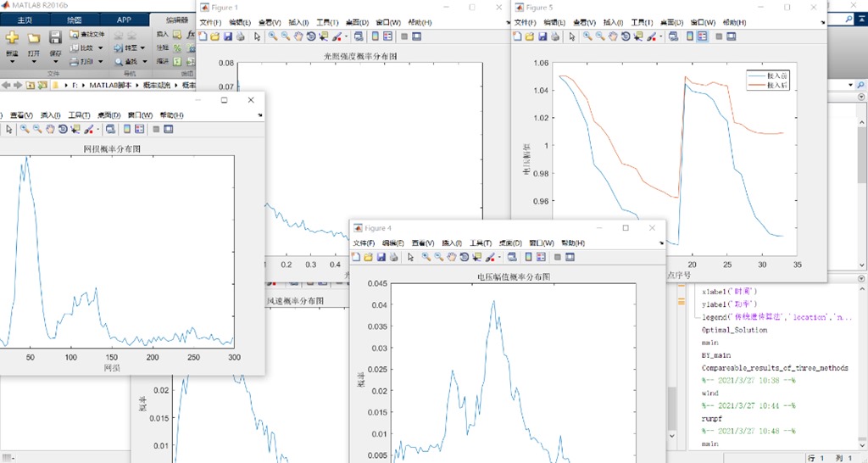Expand the 比较 (Compare) dropdown in MATLAB
Screen dimensions: 868x463
click(101, 48)
